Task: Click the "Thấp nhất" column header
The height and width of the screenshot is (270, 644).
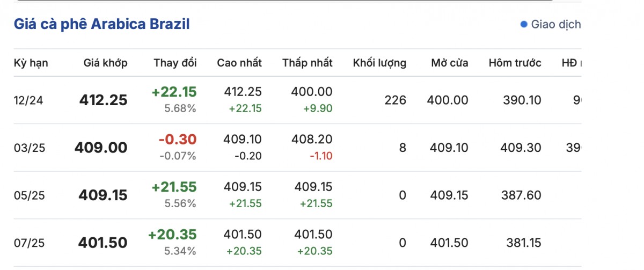Action: (x=308, y=63)
